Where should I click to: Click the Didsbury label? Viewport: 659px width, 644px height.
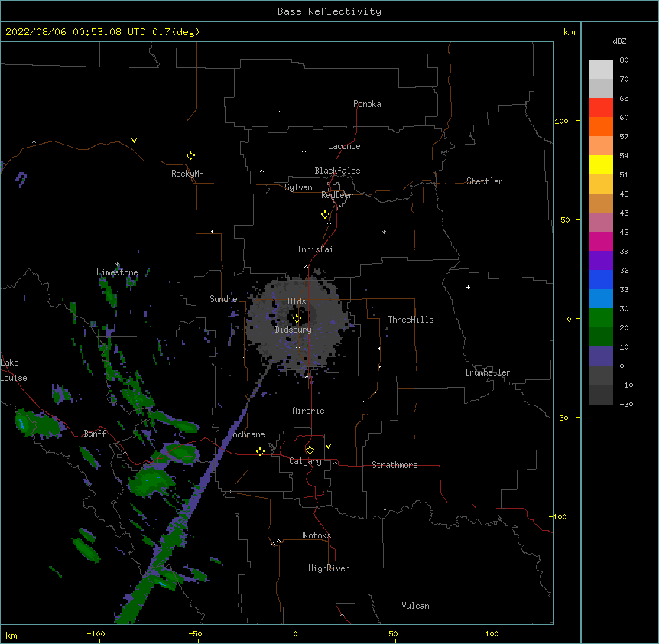(294, 330)
